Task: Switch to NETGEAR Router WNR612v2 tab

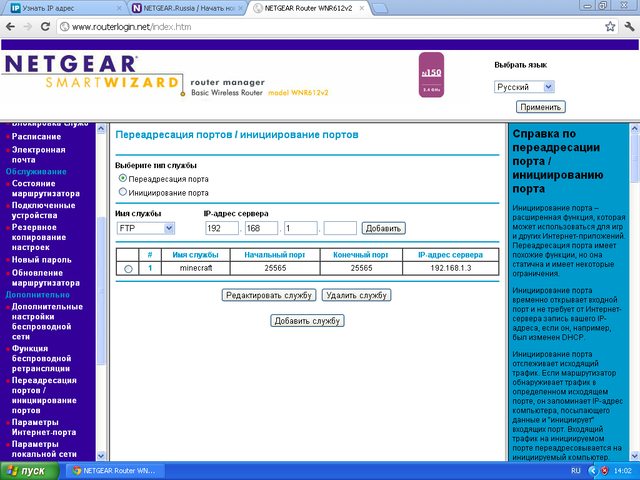Action: point(308,8)
